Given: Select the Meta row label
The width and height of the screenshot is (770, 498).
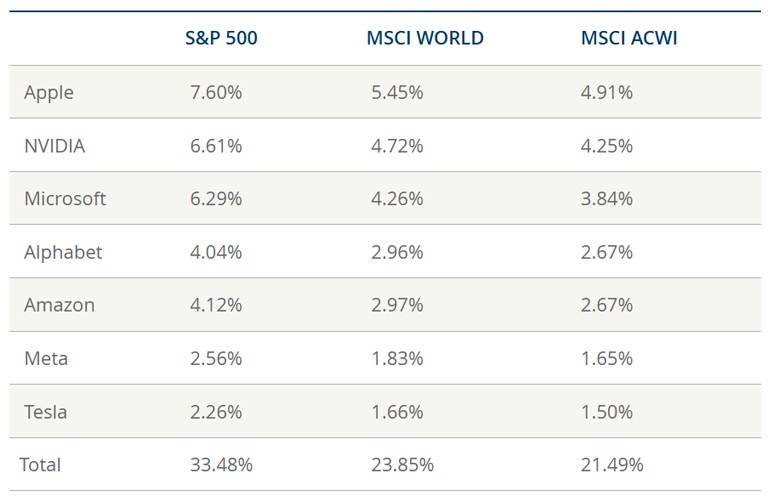Looking at the screenshot, I should tap(46, 358).
